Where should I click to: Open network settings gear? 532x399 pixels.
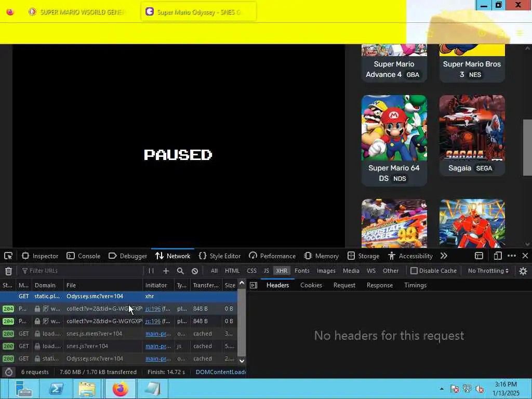(523, 271)
